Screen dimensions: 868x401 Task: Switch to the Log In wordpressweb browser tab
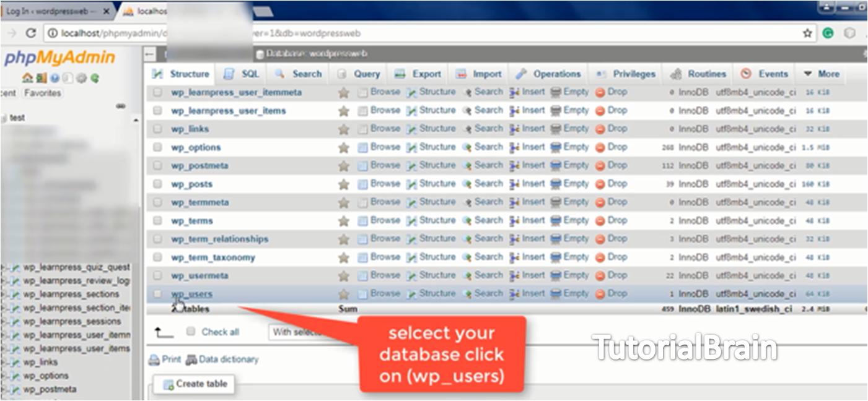click(56, 11)
